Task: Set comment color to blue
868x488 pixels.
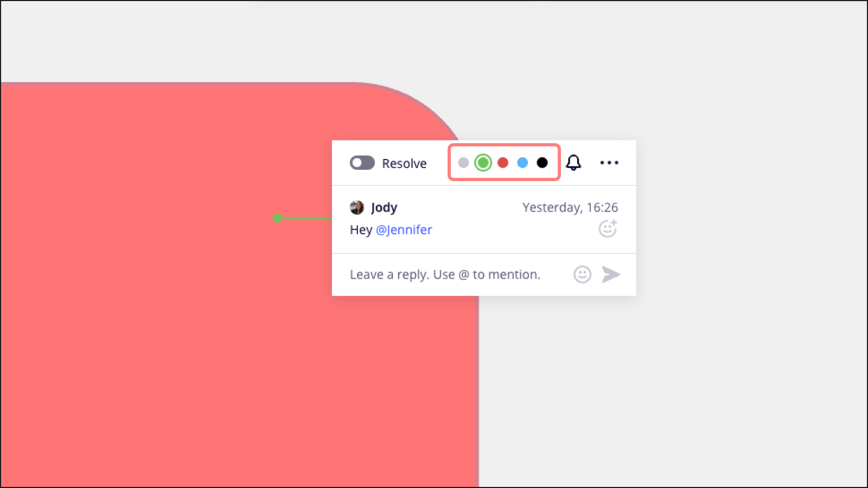Action: (522, 163)
